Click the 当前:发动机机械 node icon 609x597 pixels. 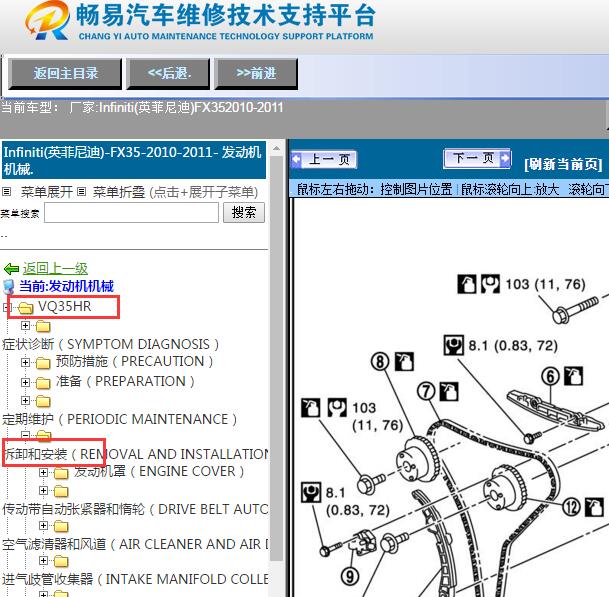(9, 287)
